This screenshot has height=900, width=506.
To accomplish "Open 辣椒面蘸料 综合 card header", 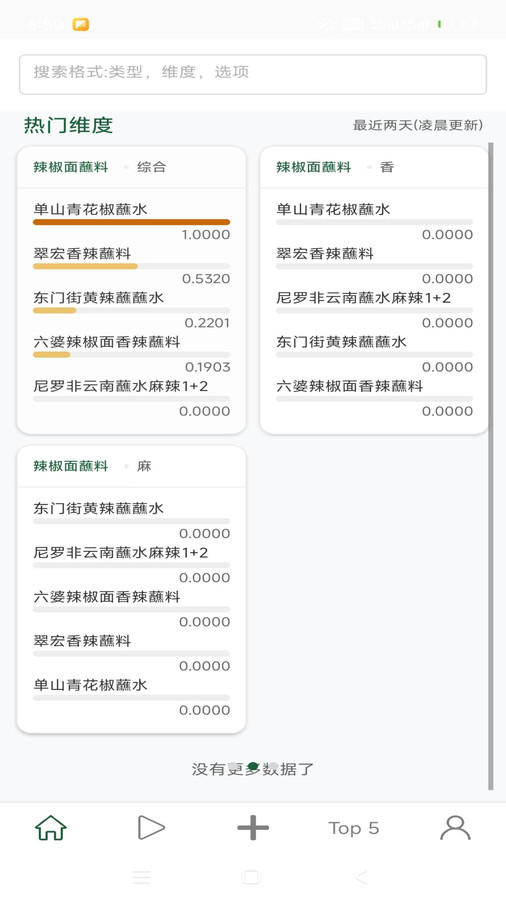I will (131, 167).
